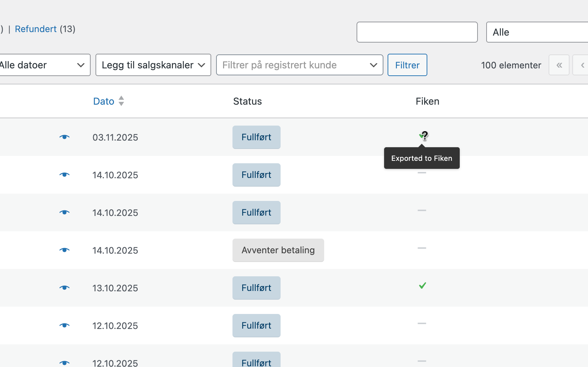This screenshot has height=367, width=588.
Task: Click the dash icon in Fiken column for 12.10.2025
Action: (422, 323)
